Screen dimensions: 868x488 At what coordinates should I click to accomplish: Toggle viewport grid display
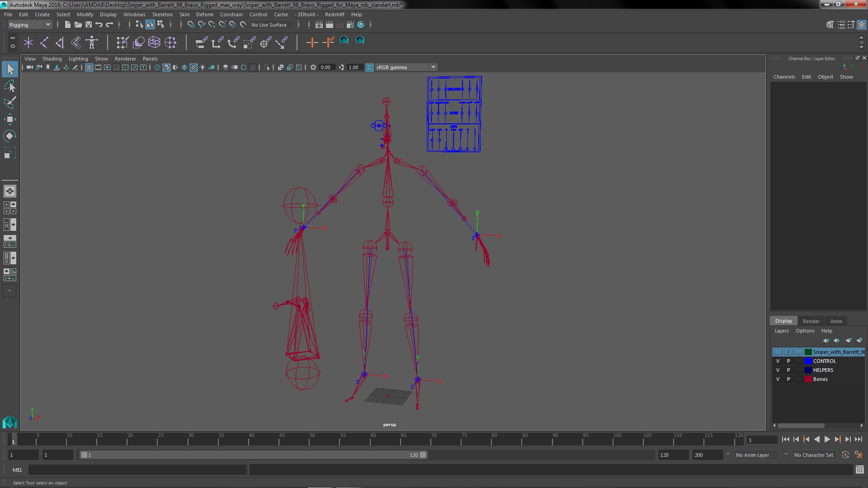click(89, 67)
